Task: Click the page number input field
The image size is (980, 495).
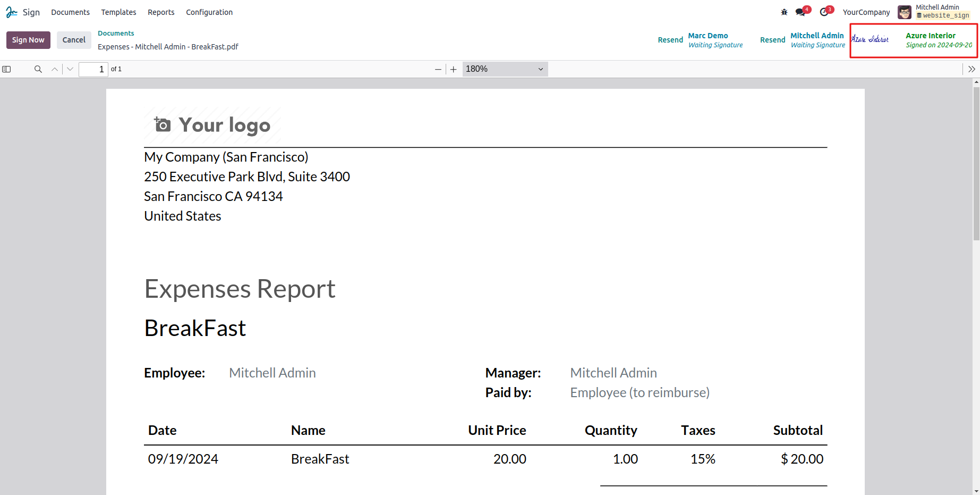Action: pyautogui.click(x=93, y=69)
